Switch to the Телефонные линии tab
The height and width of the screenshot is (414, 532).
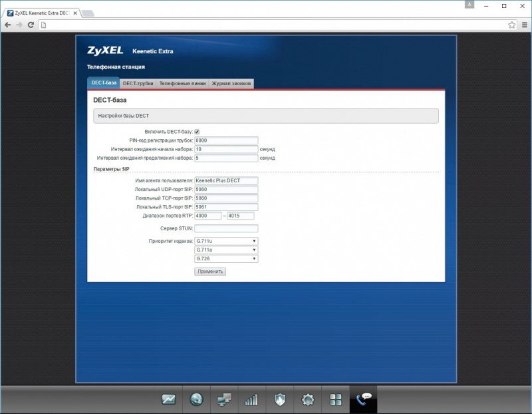183,83
